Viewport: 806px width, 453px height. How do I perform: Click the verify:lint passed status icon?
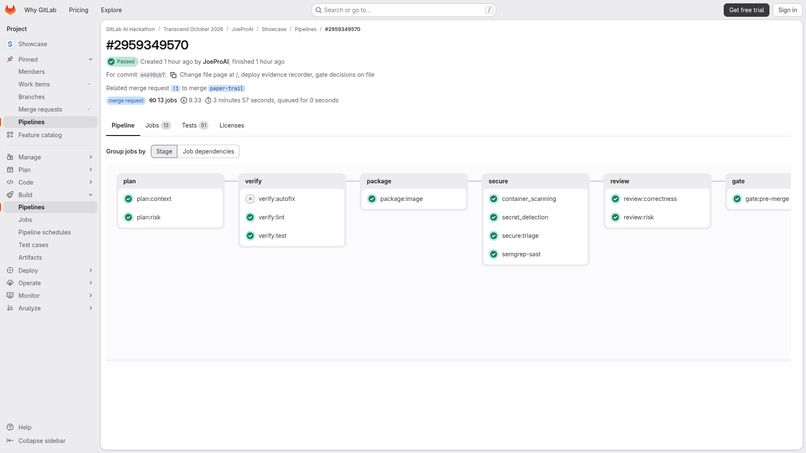250,218
